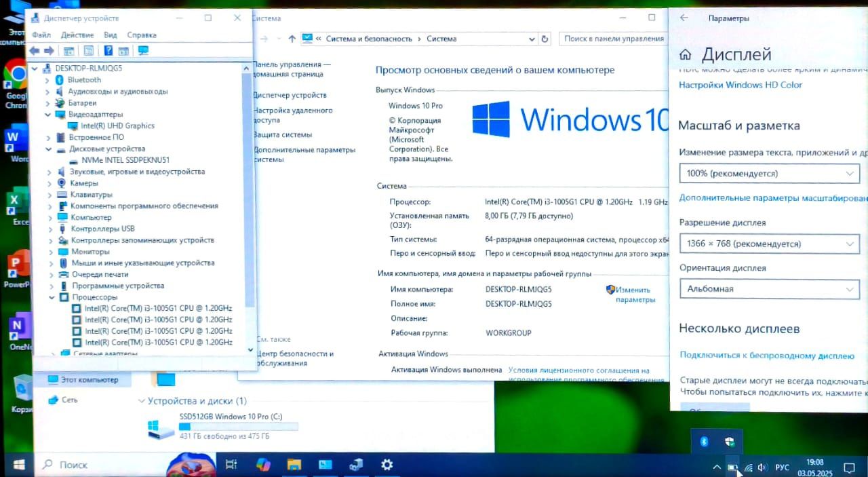Click action pane icon right of Help icon
The width and height of the screenshot is (868, 477).
(123, 50)
